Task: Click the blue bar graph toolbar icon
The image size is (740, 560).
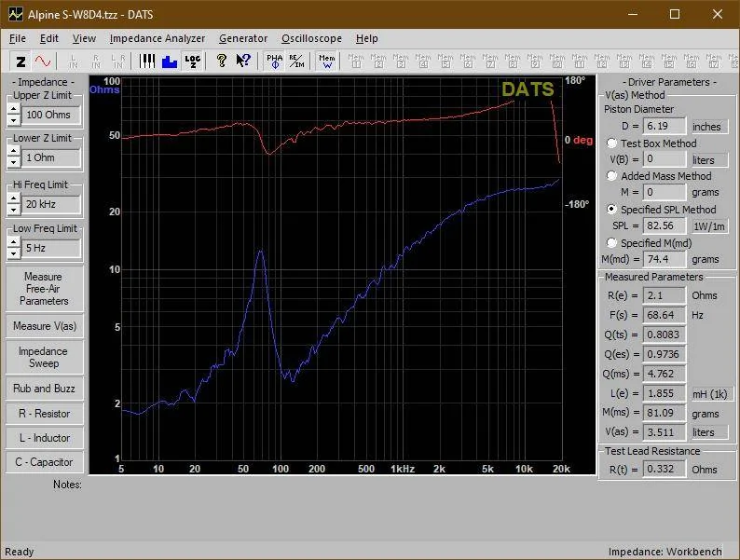Action: coord(169,61)
